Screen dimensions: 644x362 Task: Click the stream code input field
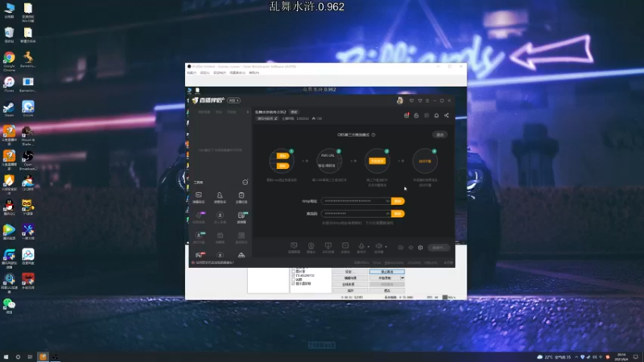click(355, 214)
